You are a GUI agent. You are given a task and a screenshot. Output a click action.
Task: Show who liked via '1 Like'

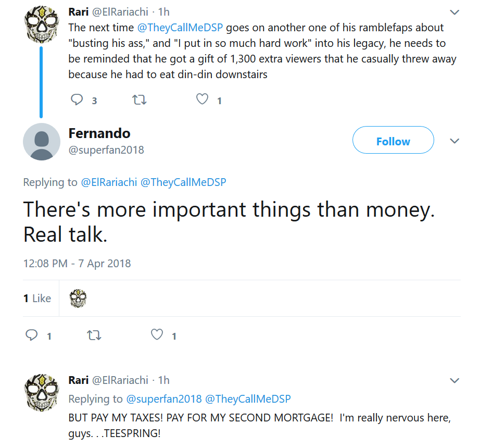coord(37,298)
